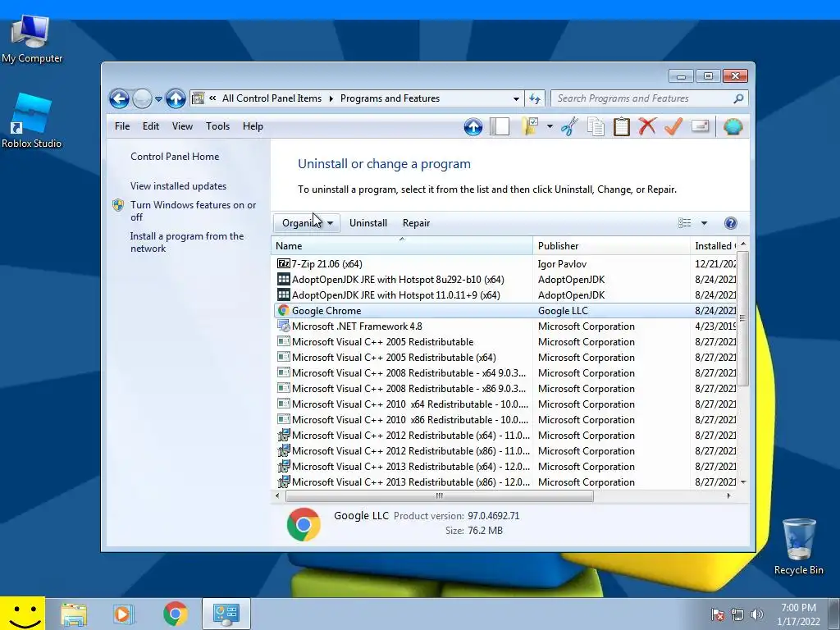Click the double chevron in address bar
840x630 pixels.
[212, 98]
